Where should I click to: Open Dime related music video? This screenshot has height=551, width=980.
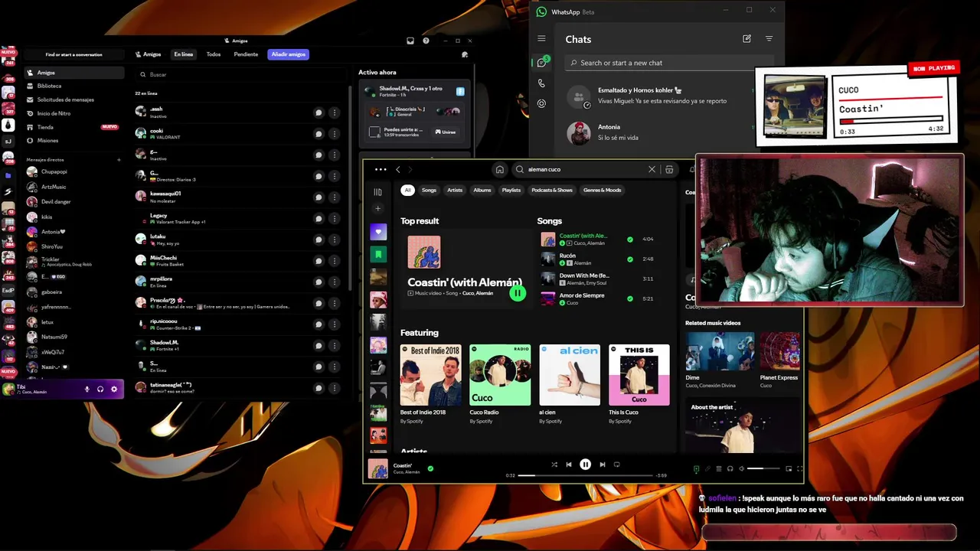pyautogui.click(x=720, y=360)
